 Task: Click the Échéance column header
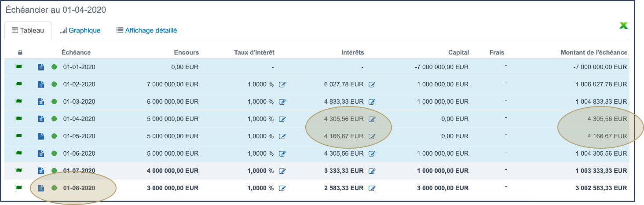pos(76,52)
